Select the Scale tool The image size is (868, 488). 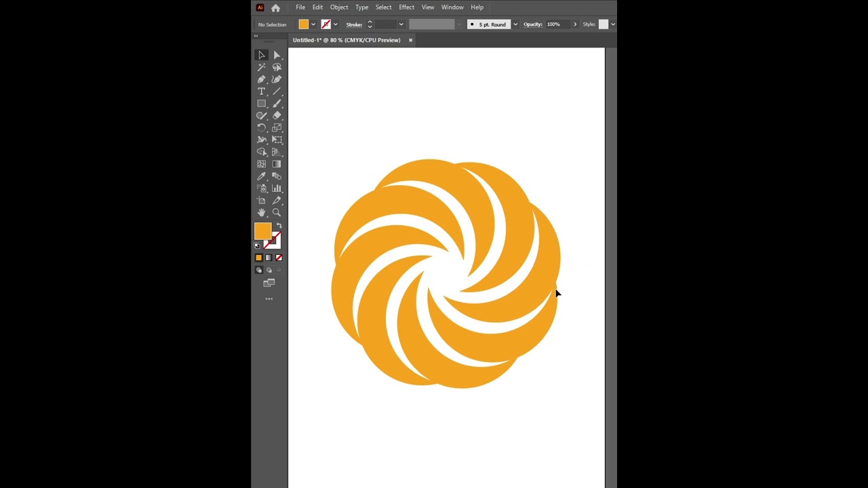pos(277,128)
